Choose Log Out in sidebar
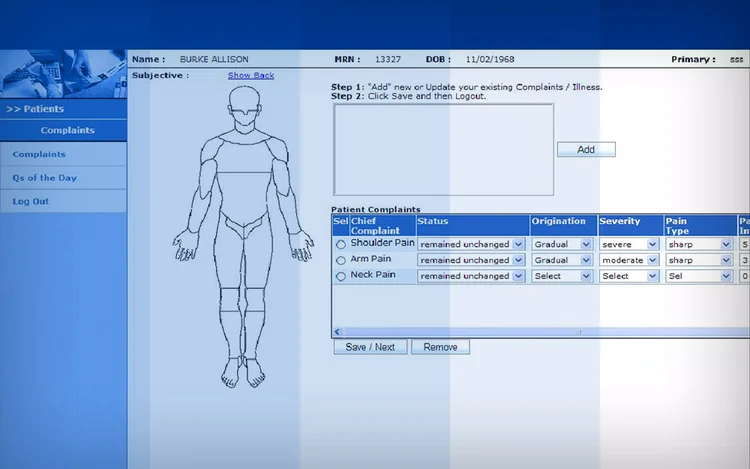The width and height of the screenshot is (750, 469). pyautogui.click(x=63, y=201)
